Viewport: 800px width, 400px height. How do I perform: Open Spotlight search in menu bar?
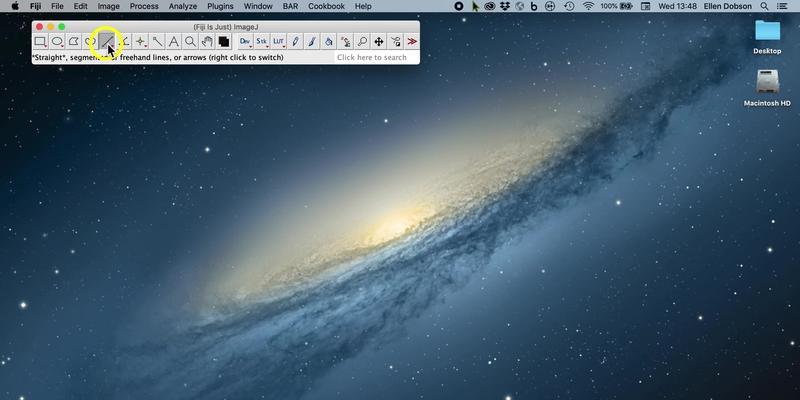(x=764, y=6)
